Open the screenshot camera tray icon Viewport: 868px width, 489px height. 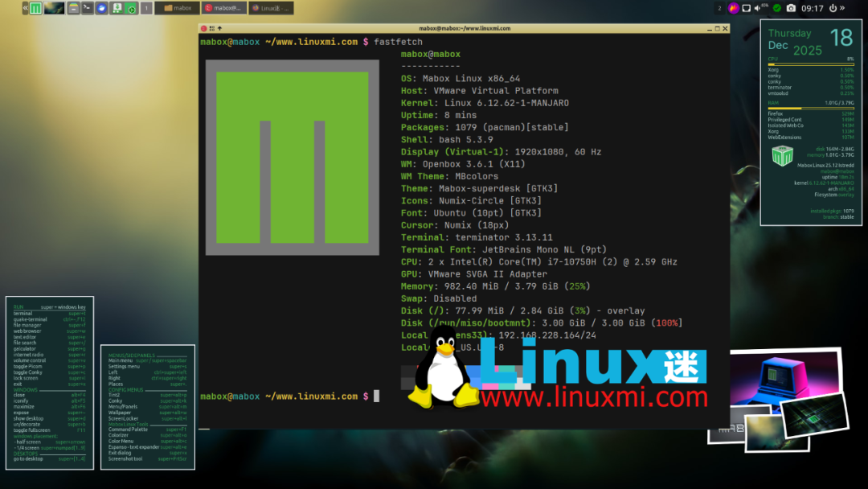click(791, 8)
